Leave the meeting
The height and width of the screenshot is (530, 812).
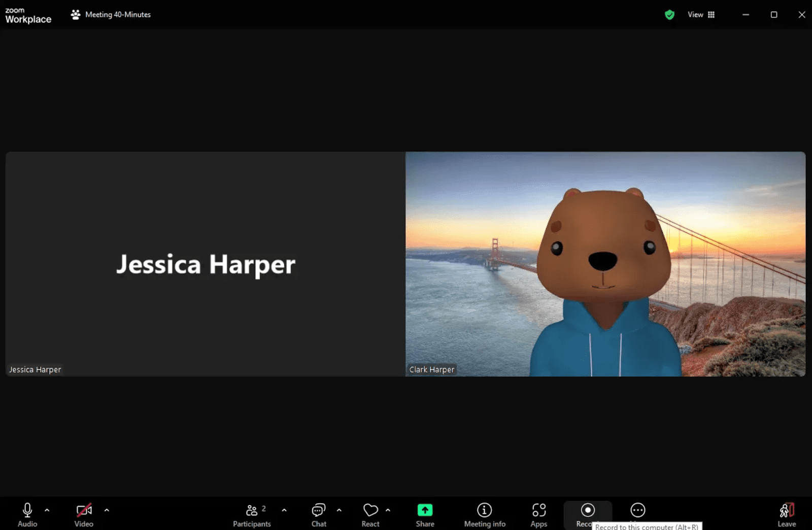coord(787,515)
